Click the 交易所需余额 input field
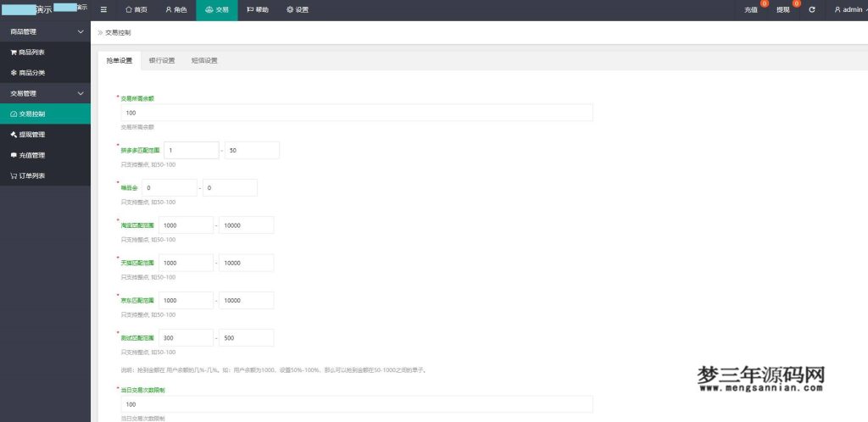Image resolution: width=868 pixels, height=422 pixels. point(356,113)
